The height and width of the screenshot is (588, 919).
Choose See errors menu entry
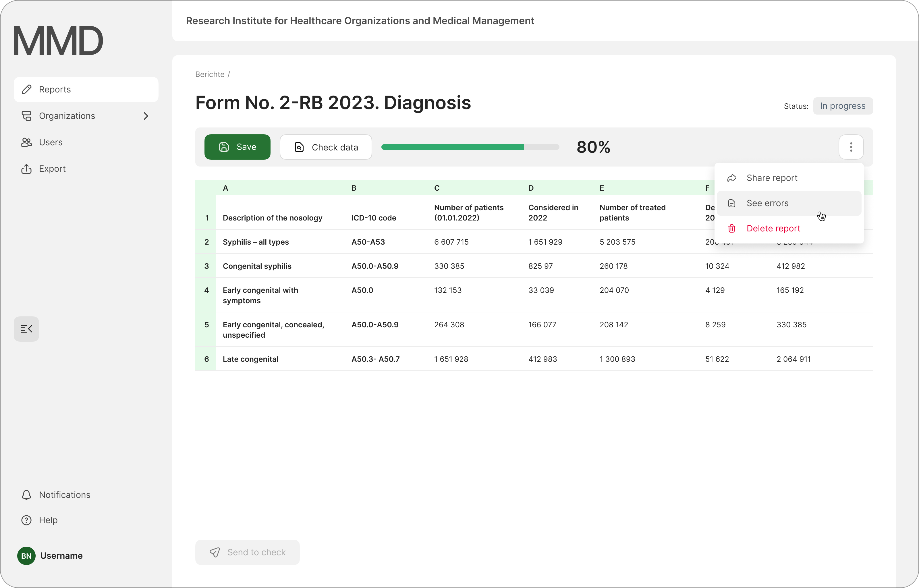tap(767, 203)
